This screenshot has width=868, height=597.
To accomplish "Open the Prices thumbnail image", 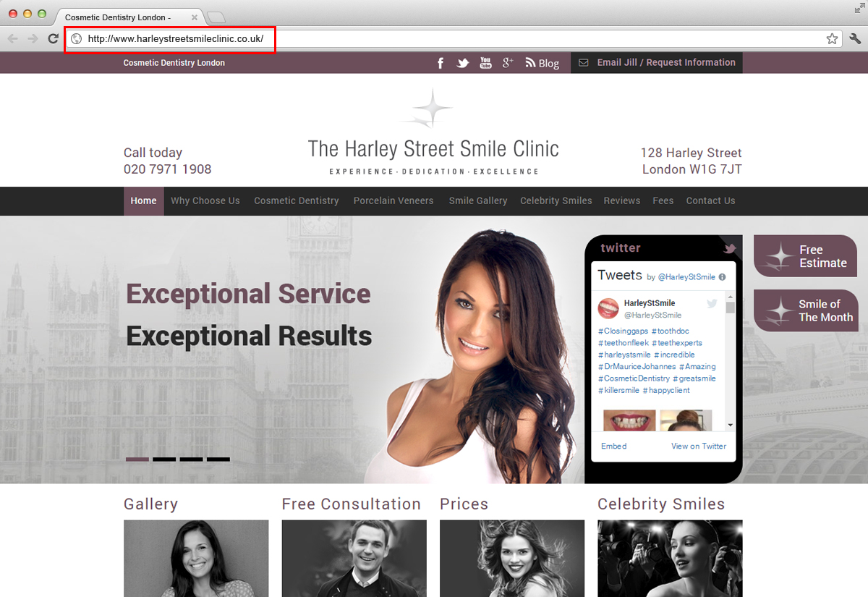I will 512,558.
